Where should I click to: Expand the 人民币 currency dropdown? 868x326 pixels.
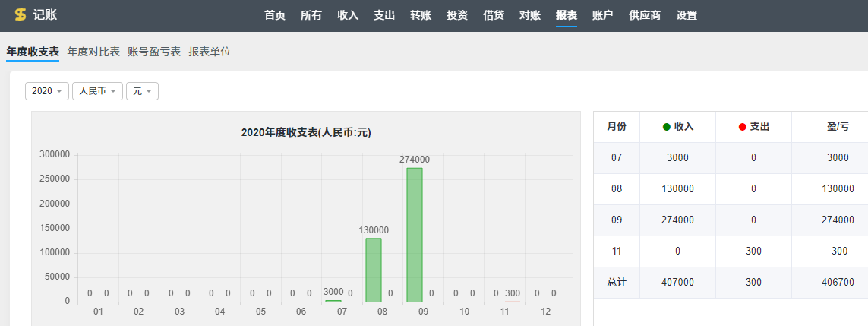97,91
